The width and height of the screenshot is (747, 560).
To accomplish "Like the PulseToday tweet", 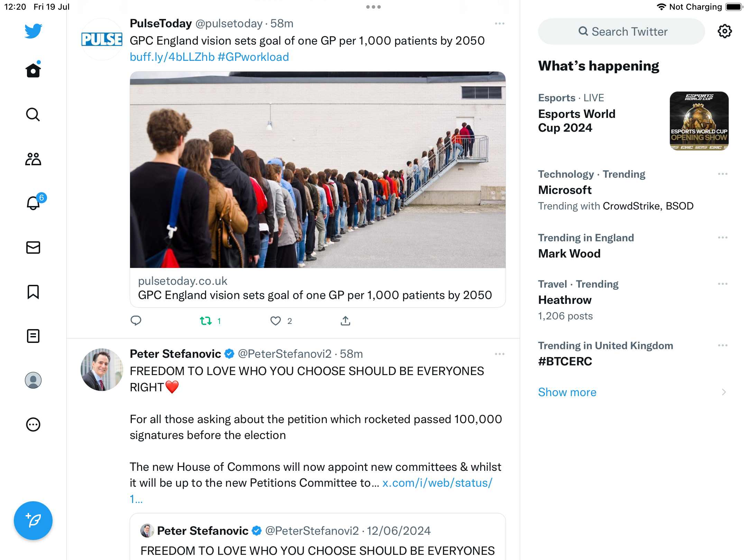I will click(276, 321).
